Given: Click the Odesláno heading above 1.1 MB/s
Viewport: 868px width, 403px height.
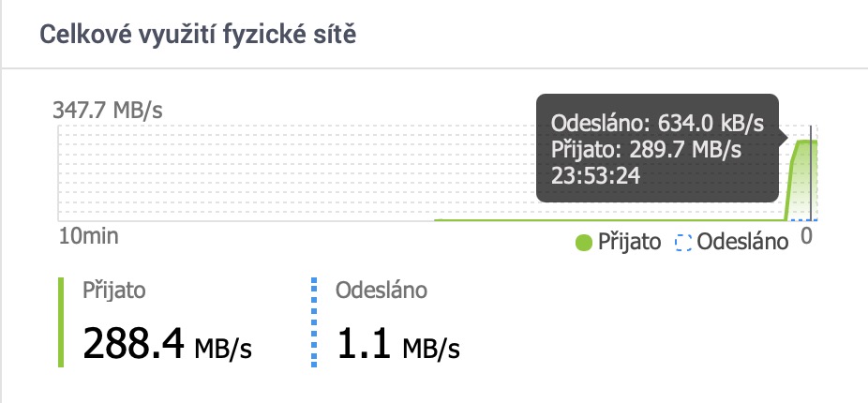Looking at the screenshot, I should click(x=382, y=291).
